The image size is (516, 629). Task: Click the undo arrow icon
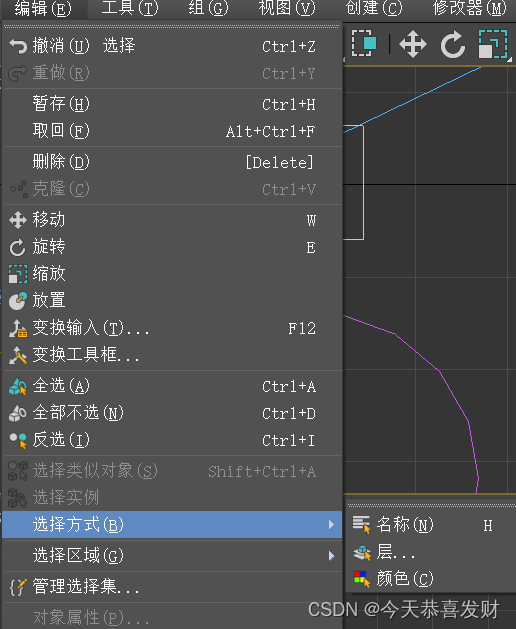tap(18, 47)
